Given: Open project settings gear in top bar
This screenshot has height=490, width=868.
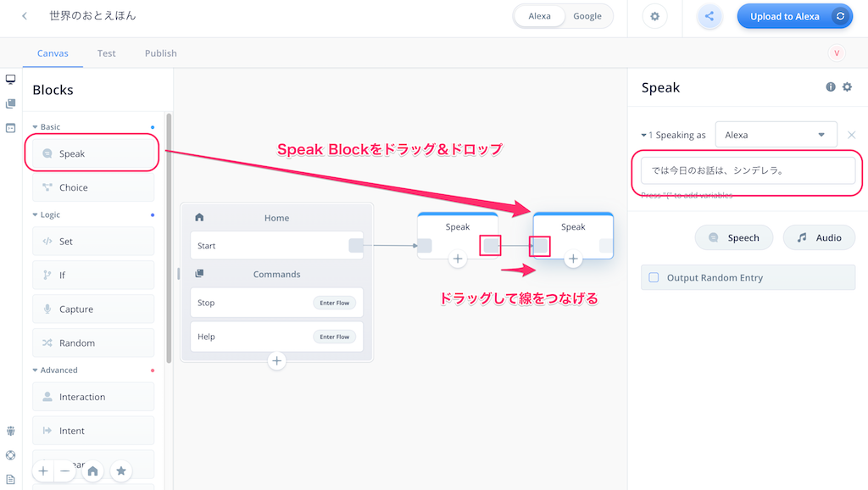Looking at the screenshot, I should [654, 17].
